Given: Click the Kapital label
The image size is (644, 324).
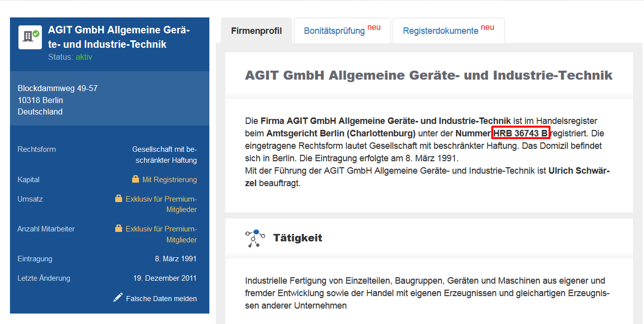Looking at the screenshot, I should pyautogui.click(x=28, y=180).
